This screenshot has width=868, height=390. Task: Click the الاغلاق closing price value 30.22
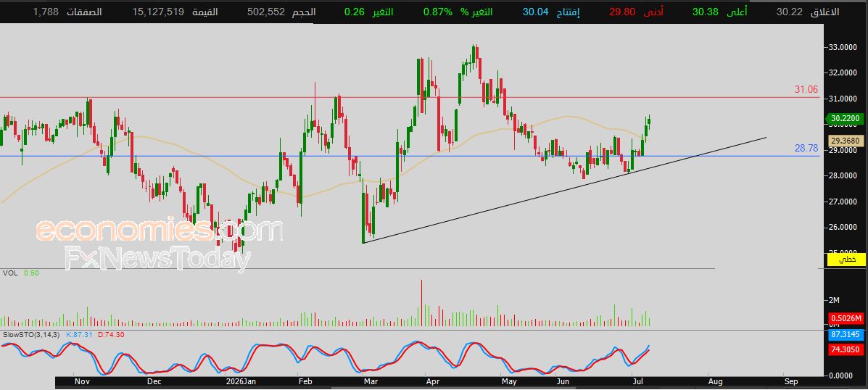pos(789,12)
